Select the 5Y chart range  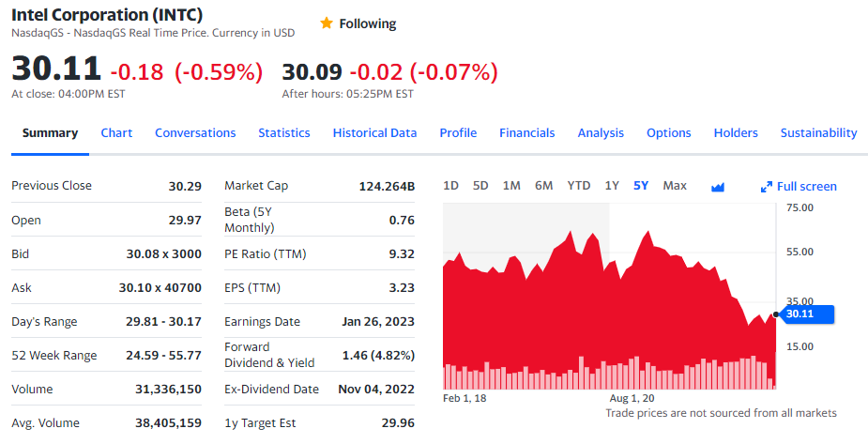(641, 186)
